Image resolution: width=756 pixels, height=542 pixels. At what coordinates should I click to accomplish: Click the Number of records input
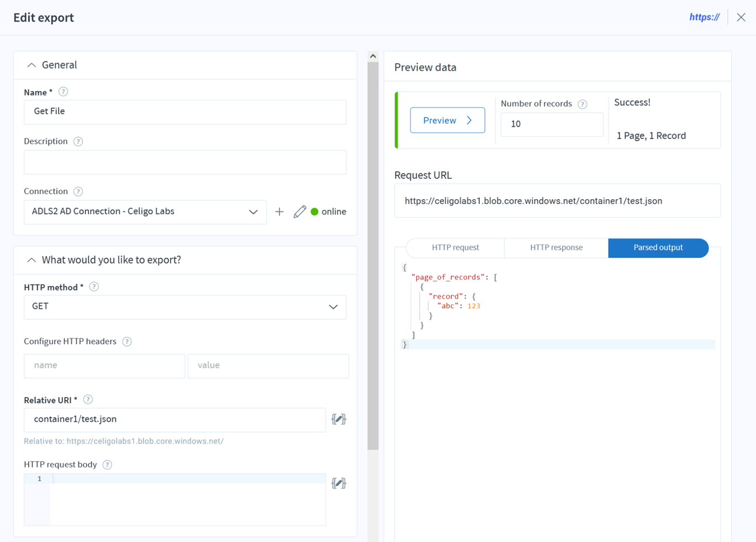coord(552,124)
